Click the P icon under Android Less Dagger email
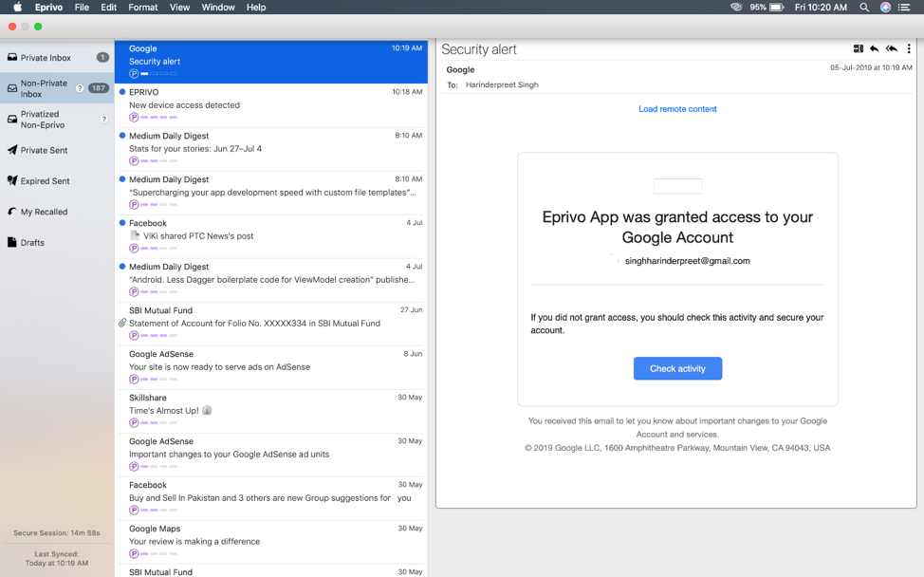The image size is (924, 577). click(x=135, y=291)
